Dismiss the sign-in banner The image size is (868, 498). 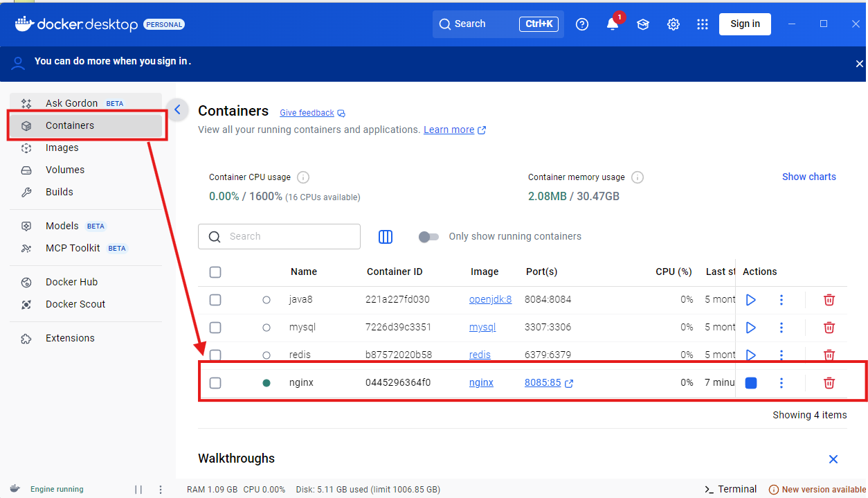point(859,64)
